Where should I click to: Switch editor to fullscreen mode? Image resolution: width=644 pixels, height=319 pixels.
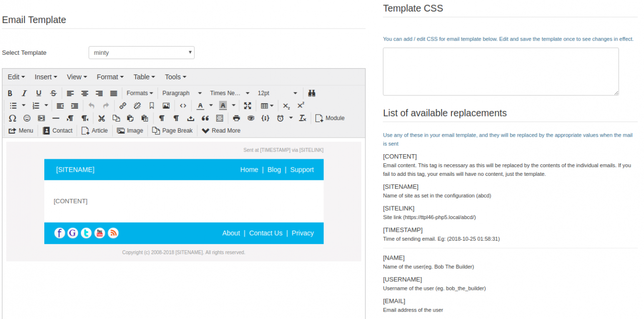[x=248, y=106]
